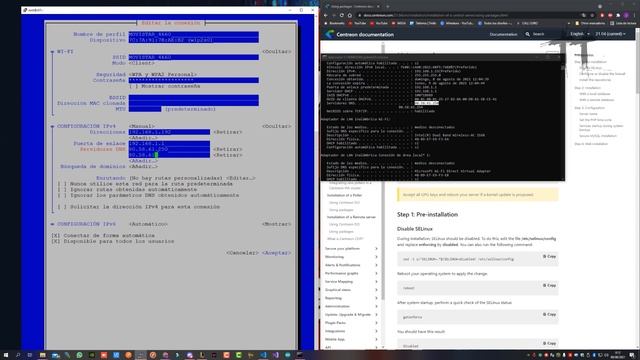Image resolution: width=640 pixels, height=360 pixels.
Task: Click <Añadir...> for Búsqueda de dominios
Action: coord(143,167)
